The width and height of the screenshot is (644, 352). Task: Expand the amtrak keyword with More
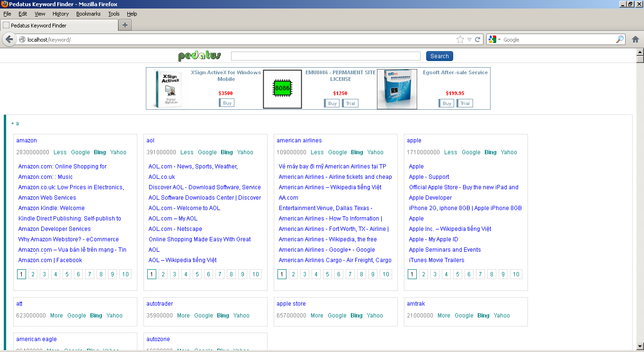click(444, 316)
